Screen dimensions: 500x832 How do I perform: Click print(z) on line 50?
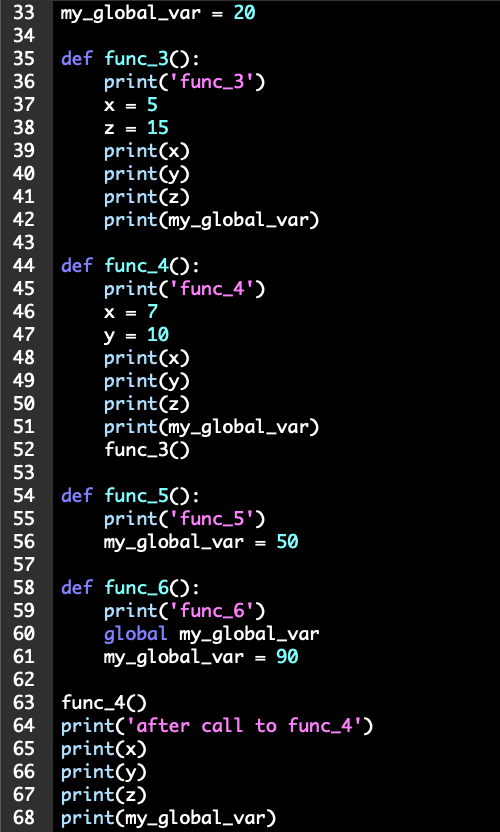click(147, 403)
